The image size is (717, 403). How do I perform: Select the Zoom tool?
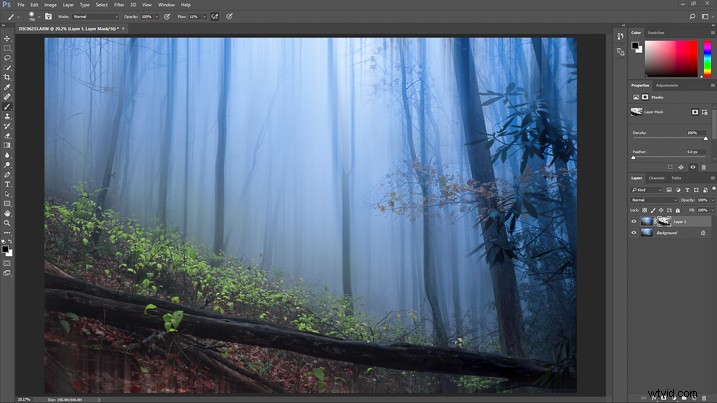click(x=7, y=223)
